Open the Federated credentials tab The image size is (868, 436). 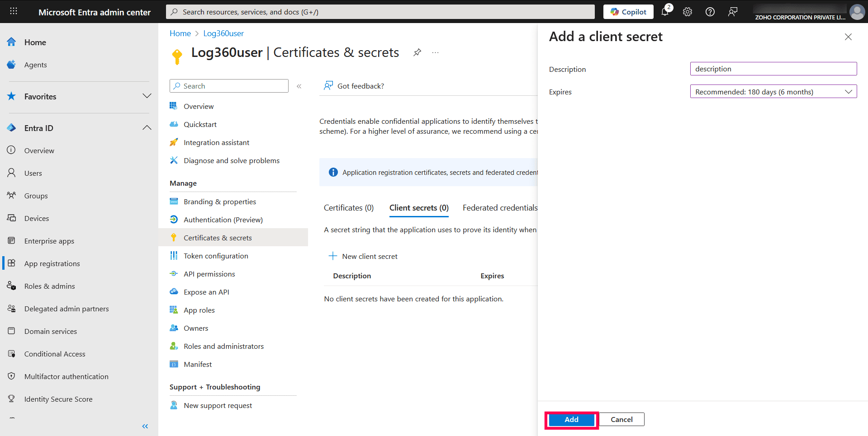(x=499, y=207)
